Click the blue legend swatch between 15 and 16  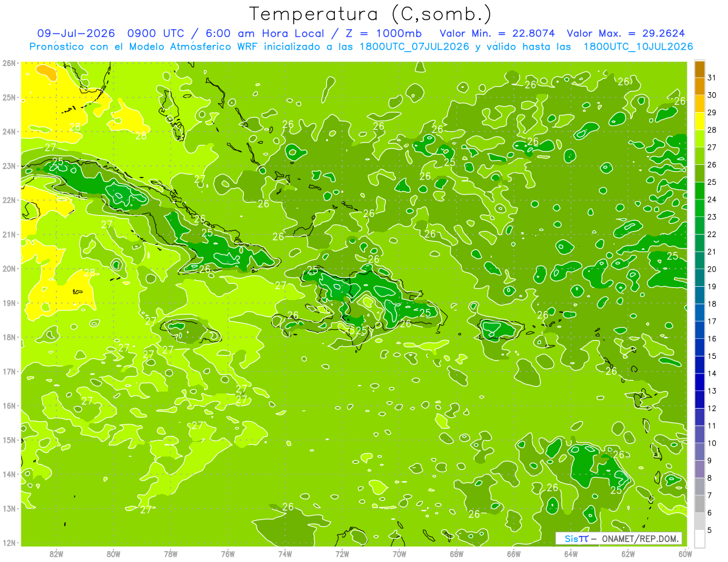tap(699, 347)
